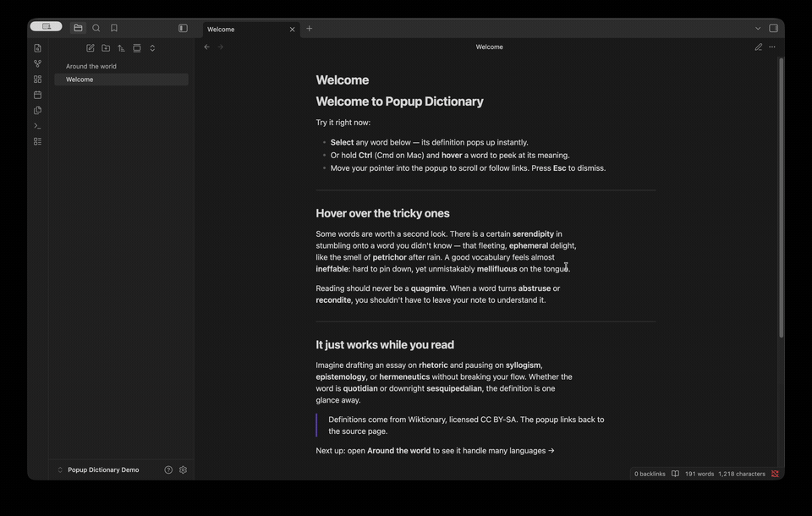The width and height of the screenshot is (812, 516).
Task: Open the tab list dropdown chevron
Action: pos(758,28)
